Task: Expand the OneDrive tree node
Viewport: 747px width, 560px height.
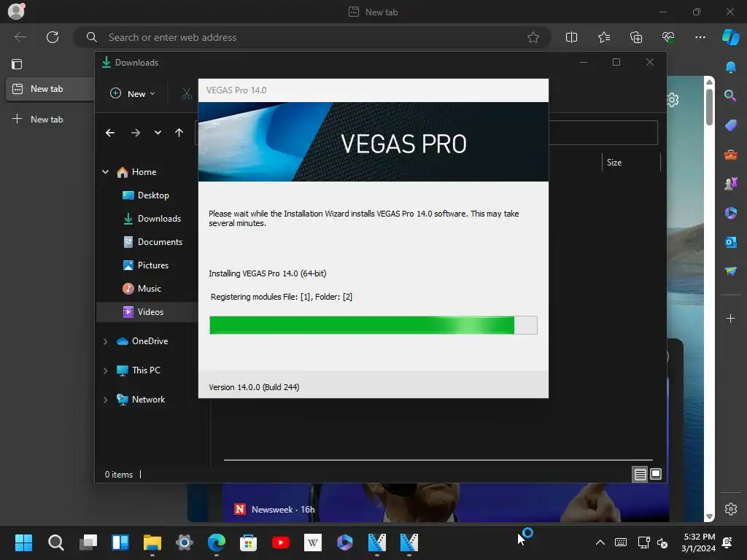Action: pyautogui.click(x=105, y=341)
